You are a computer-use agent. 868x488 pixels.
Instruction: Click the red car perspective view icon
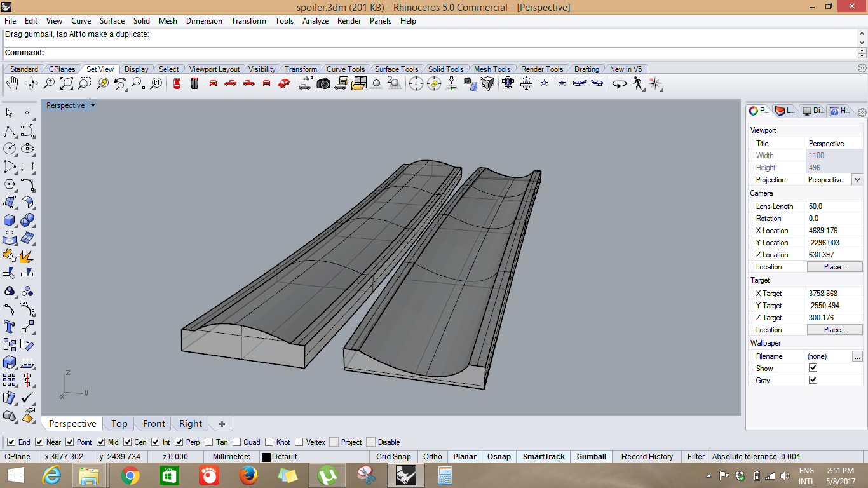284,83
